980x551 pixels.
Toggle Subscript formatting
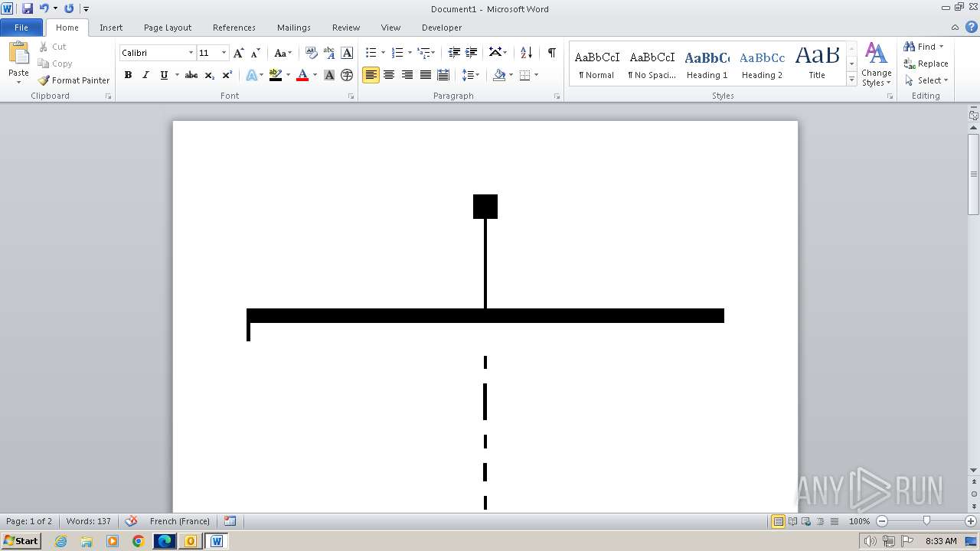click(x=209, y=75)
